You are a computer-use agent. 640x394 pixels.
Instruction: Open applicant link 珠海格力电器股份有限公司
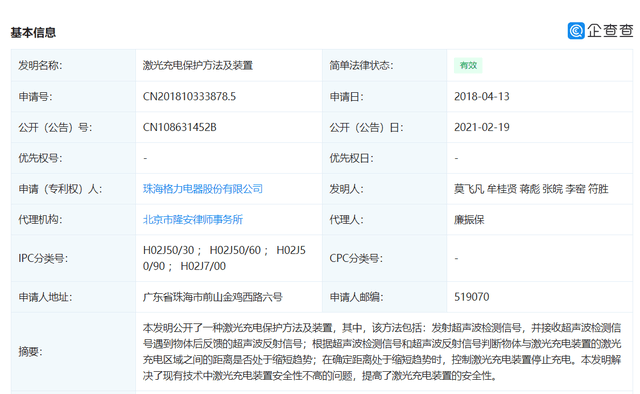point(202,189)
